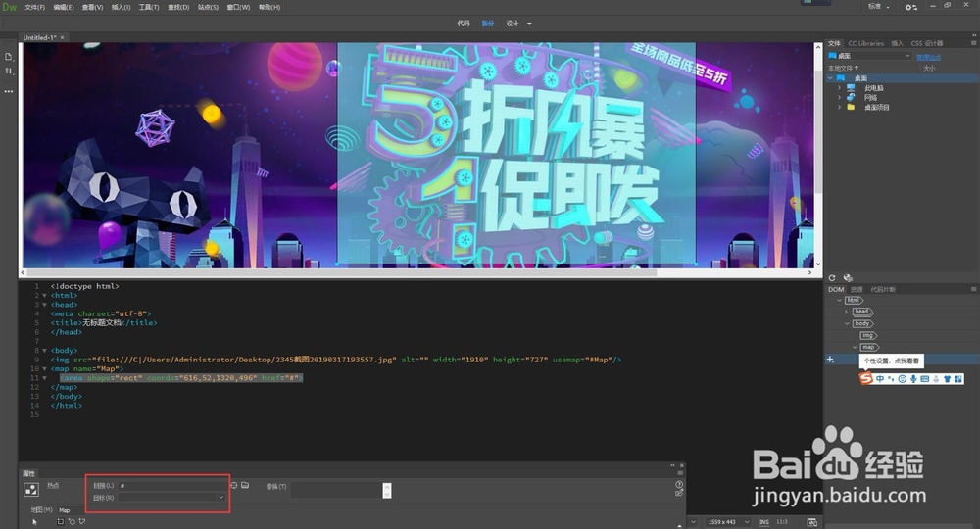Viewport: 980px width, 529px height.
Task: Open the 查找(D) menu
Action: 178,8
